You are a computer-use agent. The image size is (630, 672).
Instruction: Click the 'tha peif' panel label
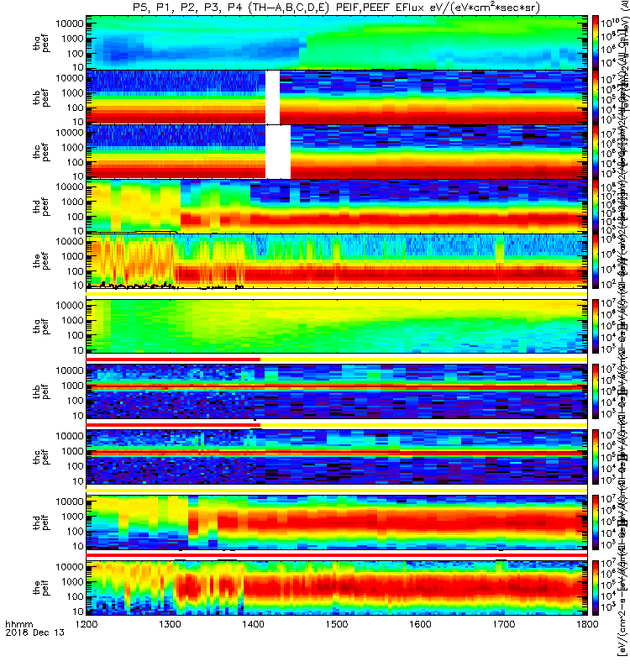tap(41, 326)
